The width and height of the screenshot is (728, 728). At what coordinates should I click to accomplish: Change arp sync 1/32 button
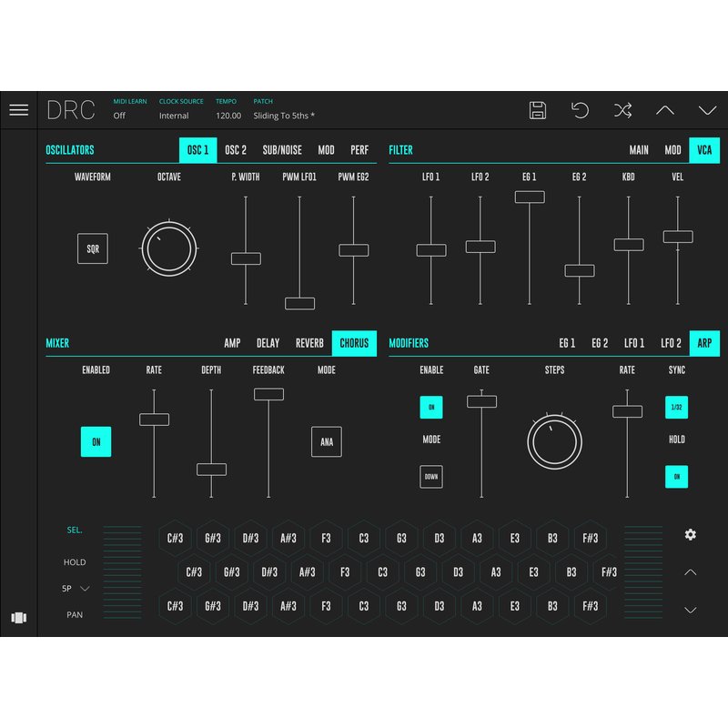[676, 407]
